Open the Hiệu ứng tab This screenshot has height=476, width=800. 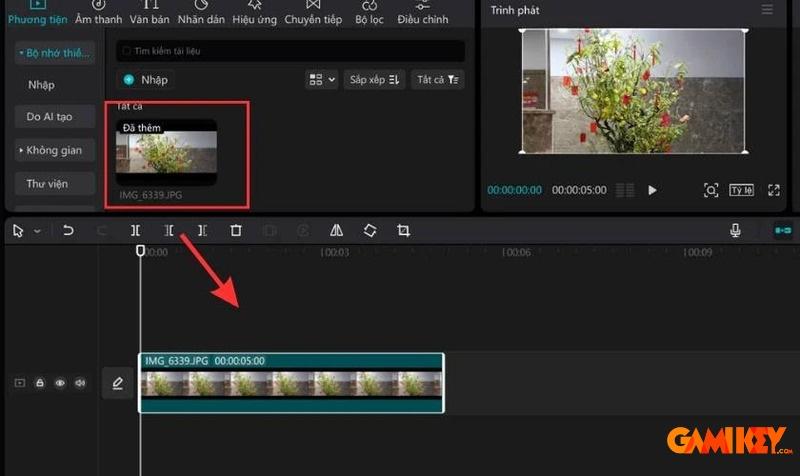(x=254, y=13)
